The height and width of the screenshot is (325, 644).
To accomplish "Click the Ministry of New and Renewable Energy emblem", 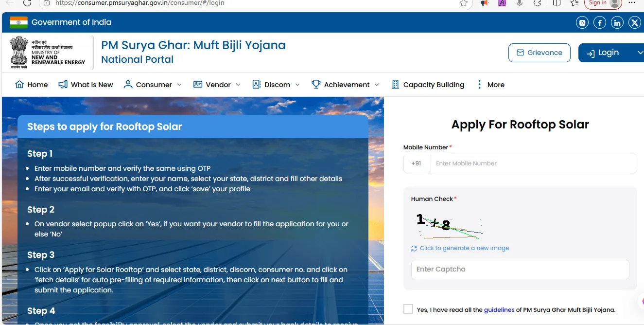I will click(x=19, y=52).
